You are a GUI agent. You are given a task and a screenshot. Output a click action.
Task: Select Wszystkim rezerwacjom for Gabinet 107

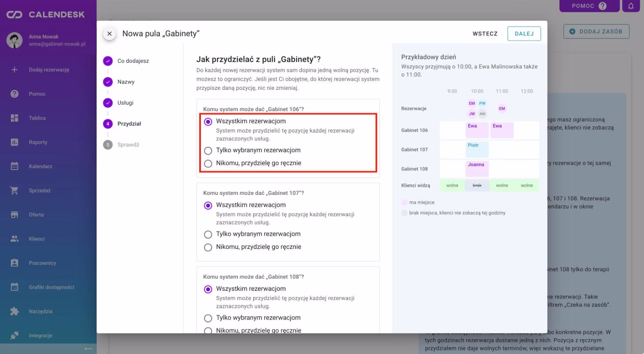208,205
